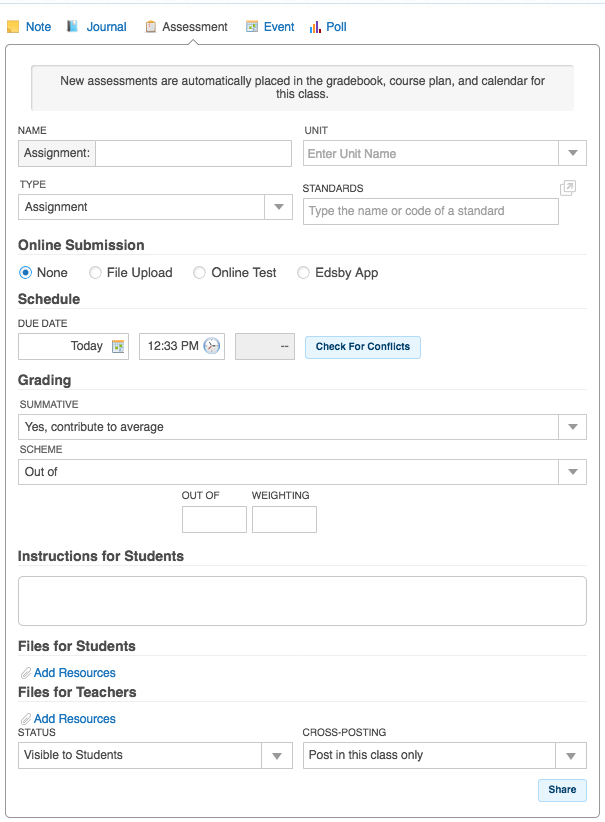Open the standards browser popup icon
The width and height of the screenshot is (605, 822).
[568, 188]
